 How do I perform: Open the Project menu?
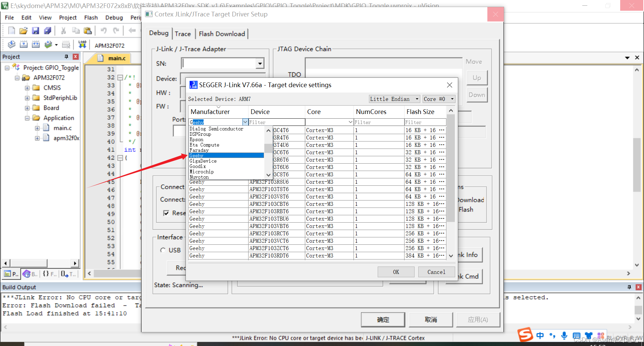[68, 17]
